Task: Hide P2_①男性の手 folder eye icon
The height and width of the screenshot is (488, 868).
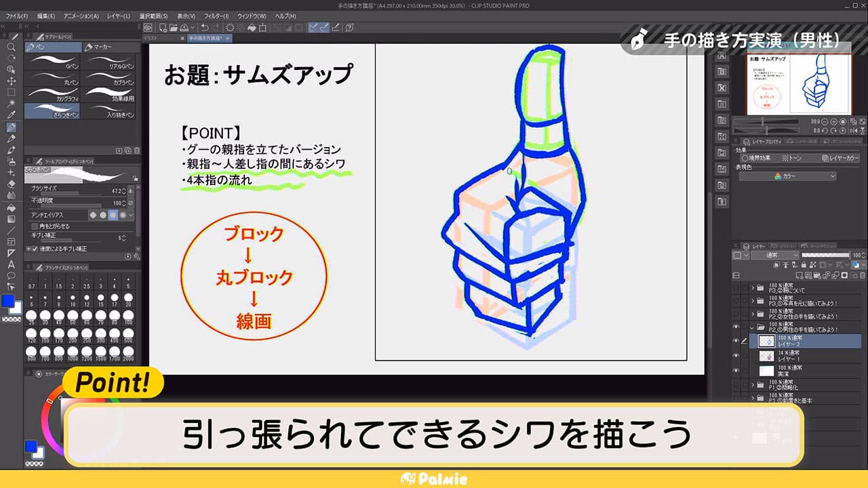Action: tap(736, 326)
